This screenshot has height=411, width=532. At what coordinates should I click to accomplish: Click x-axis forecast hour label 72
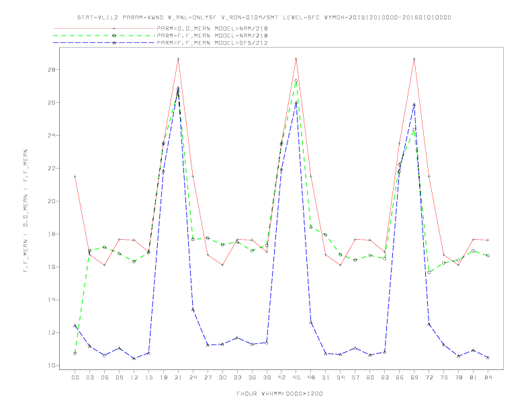[429, 377]
